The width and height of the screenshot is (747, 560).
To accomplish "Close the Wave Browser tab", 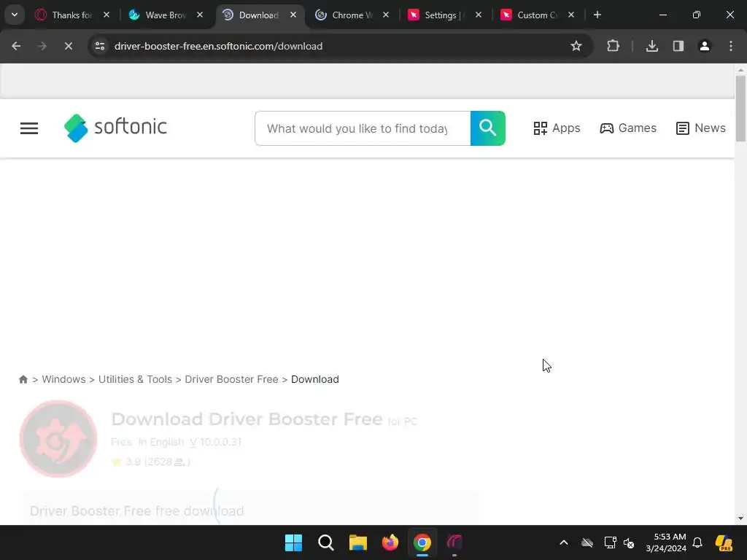I will click(200, 15).
